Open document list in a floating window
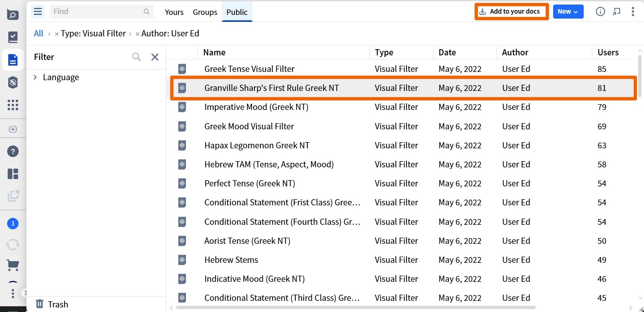The image size is (644, 312). click(x=617, y=12)
